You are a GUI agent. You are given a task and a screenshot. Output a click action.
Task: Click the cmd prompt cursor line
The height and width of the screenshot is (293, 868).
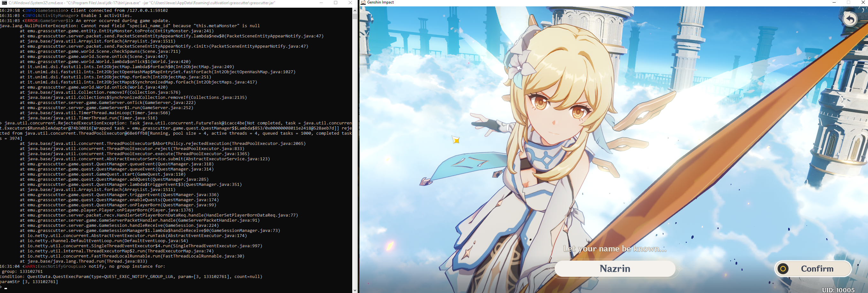point(4,287)
